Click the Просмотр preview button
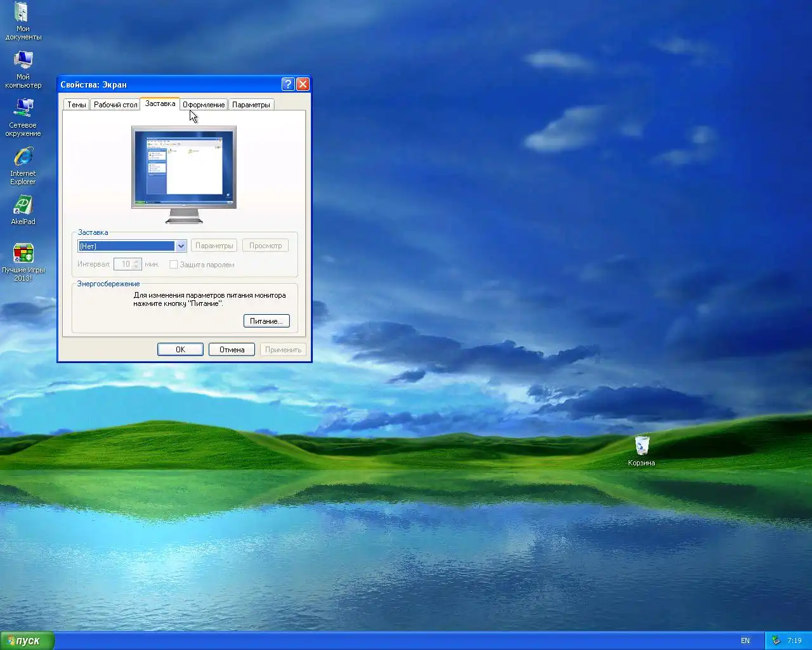Image resolution: width=812 pixels, height=650 pixels. [265, 246]
